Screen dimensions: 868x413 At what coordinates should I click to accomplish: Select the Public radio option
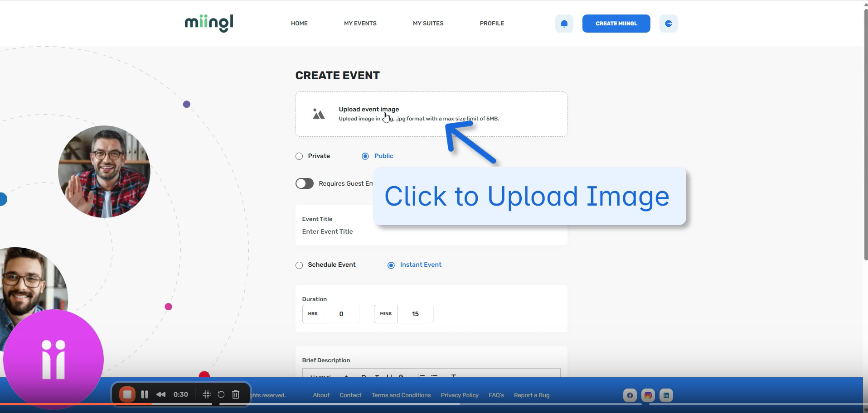point(365,156)
